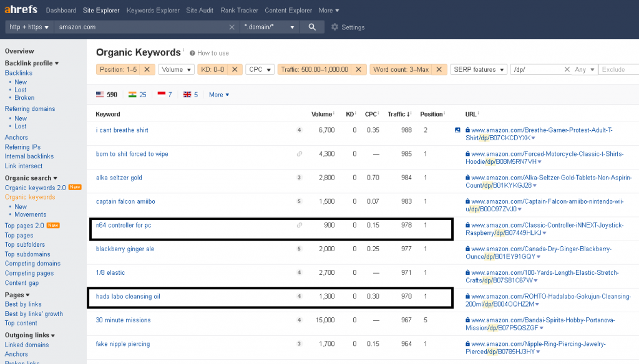Open Rank Tracker in top navigation
The height and width of the screenshot is (364, 639).
(239, 10)
